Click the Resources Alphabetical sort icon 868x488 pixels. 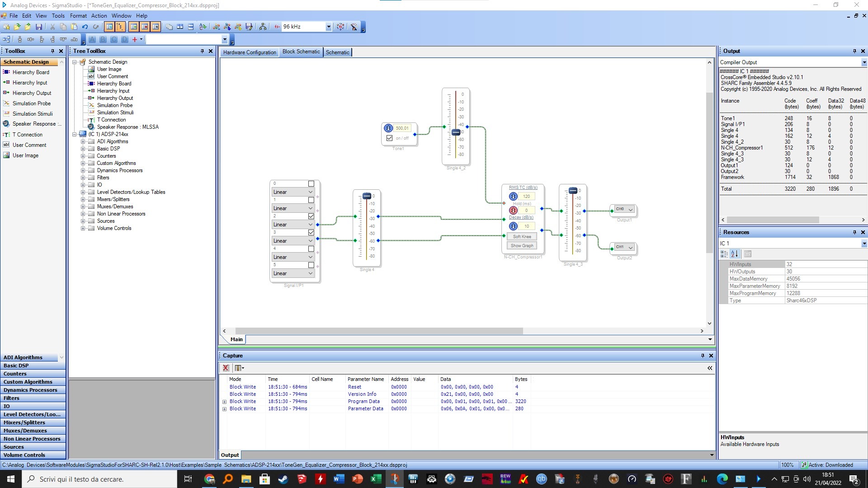(x=735, y=254)
